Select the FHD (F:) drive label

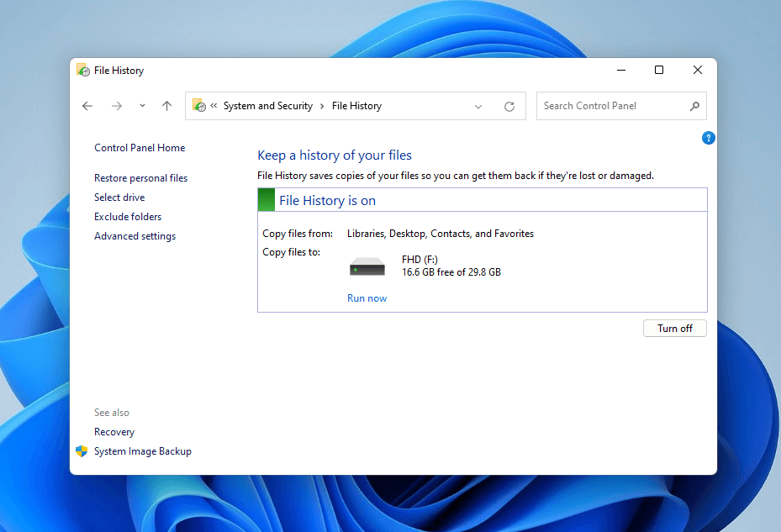pos(420,260)
